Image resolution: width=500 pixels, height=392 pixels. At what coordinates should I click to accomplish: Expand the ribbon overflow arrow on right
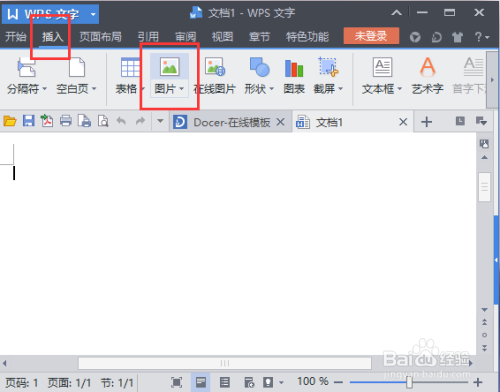tap(492, 80)
